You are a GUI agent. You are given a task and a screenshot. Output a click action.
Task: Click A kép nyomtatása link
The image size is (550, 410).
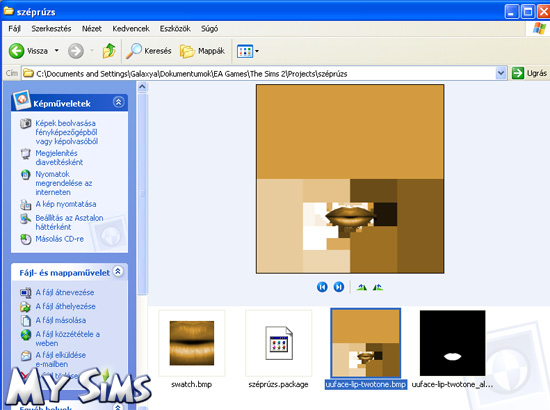66,204
